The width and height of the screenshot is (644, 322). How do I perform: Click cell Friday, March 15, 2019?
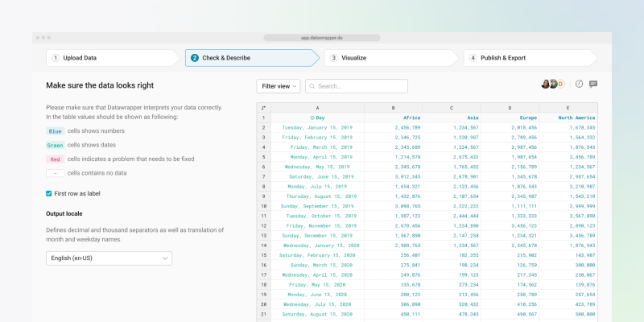click(317, 147)
